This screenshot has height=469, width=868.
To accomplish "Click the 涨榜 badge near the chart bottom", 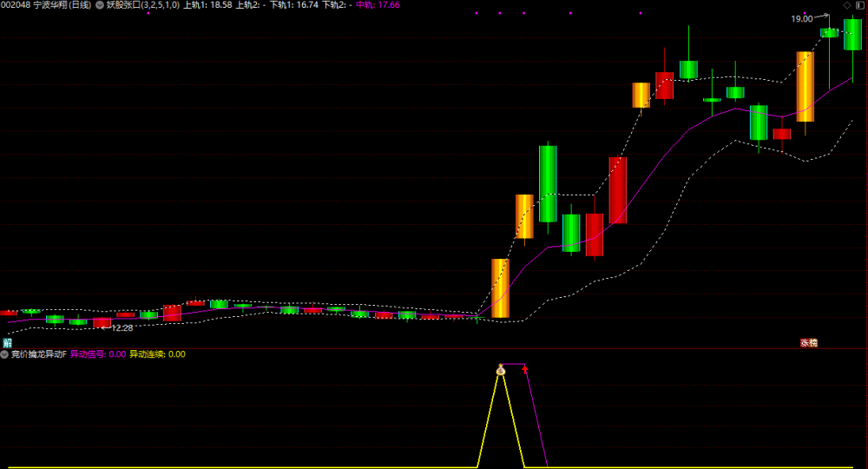I will [x=809, y=343].
